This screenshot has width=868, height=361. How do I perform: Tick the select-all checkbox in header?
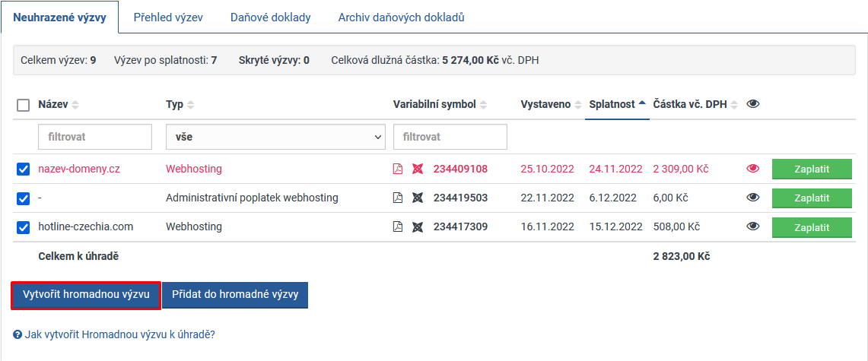tap(24, 105)
